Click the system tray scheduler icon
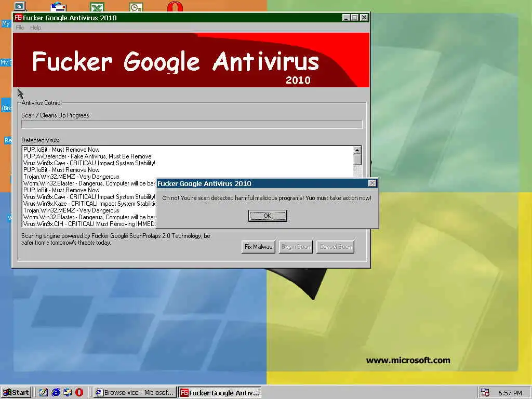532x399 pixels. (x=485, y=393)
